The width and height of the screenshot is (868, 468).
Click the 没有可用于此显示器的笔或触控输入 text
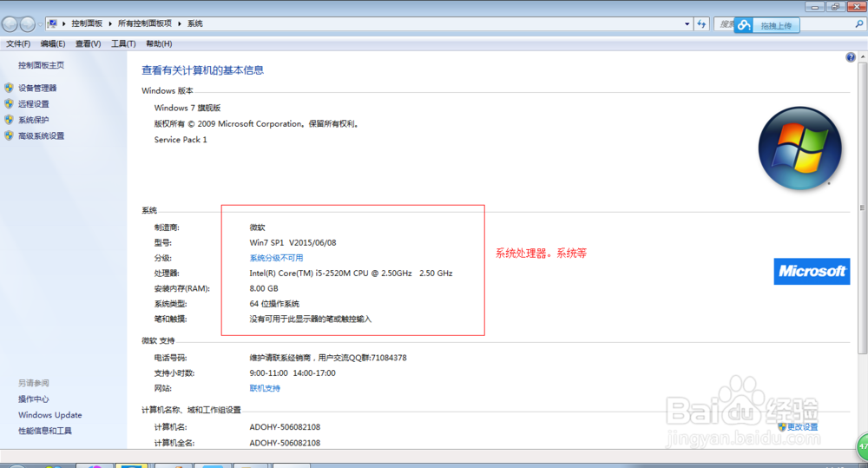[310, 320]
